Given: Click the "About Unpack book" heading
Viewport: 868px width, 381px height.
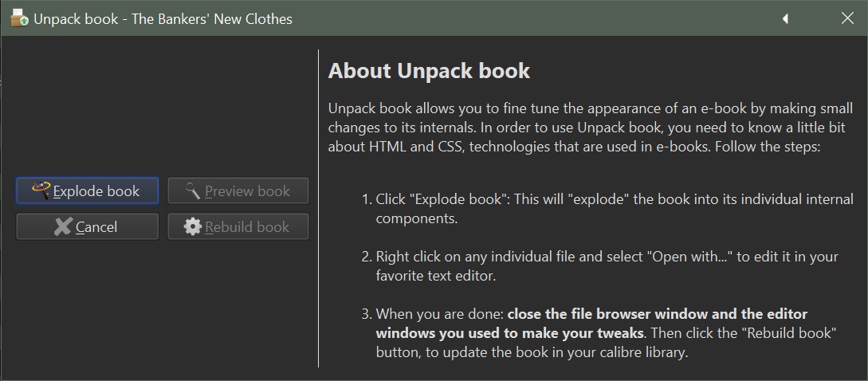Looking at the screenshot, I should point(429,71).
